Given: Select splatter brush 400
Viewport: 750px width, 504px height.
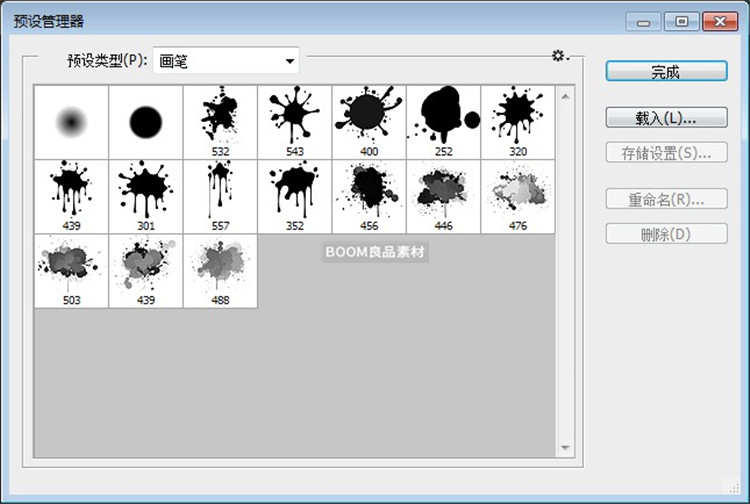Looking at the screenshot, I should [x=369, y=122].
